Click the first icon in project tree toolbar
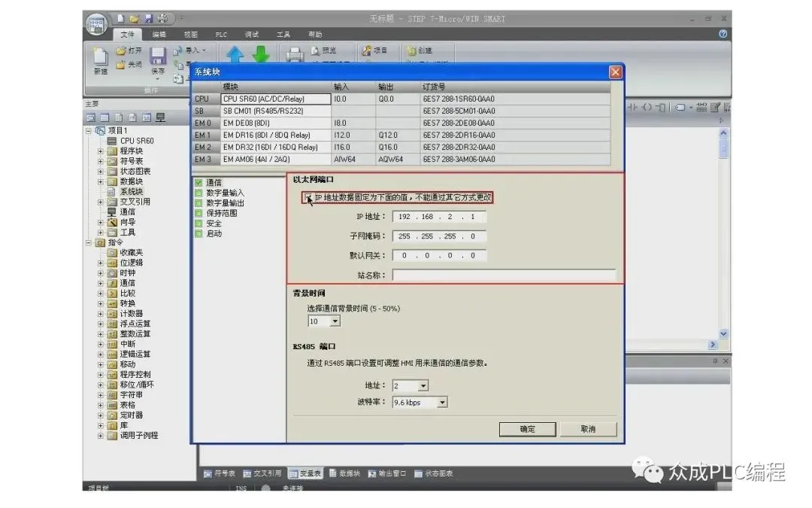Screen dimensions: 812x508 click(91, 117)
